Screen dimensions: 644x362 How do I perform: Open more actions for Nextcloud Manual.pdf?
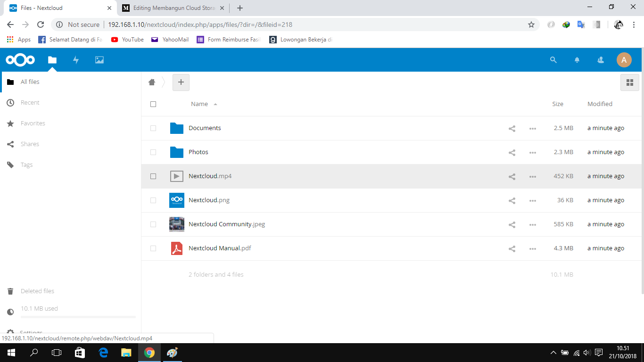click(533, 248)
